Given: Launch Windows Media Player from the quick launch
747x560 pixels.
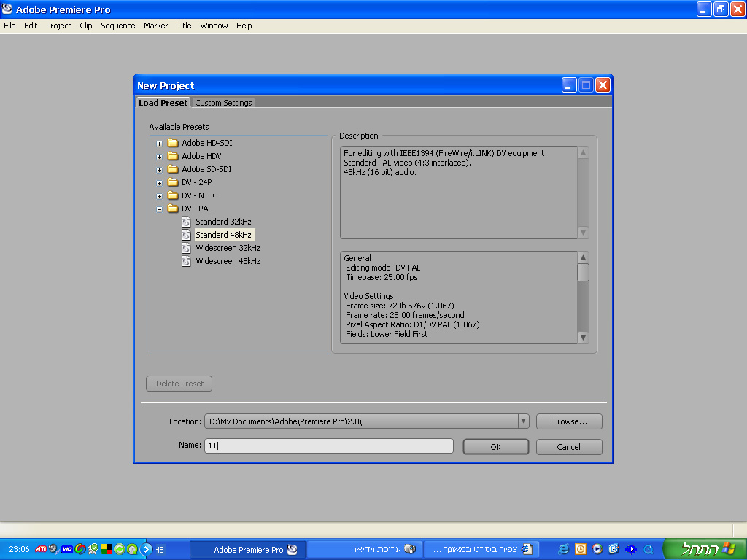Looking at the screenshot, I should click(x=597, y=549).
